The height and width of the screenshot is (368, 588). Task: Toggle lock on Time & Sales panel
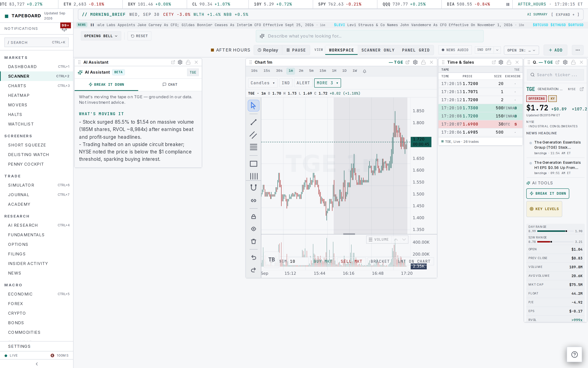pyautogui.click(x=509, y=62)
